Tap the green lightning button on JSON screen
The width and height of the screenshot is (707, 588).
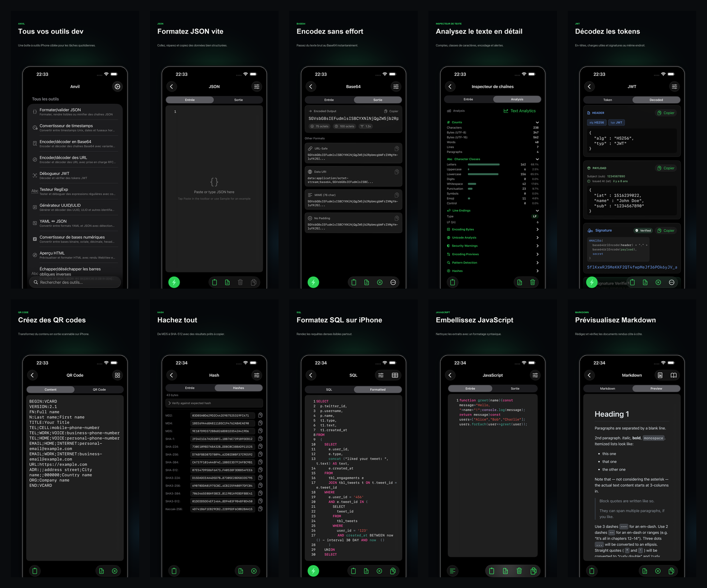click(174, 282)
